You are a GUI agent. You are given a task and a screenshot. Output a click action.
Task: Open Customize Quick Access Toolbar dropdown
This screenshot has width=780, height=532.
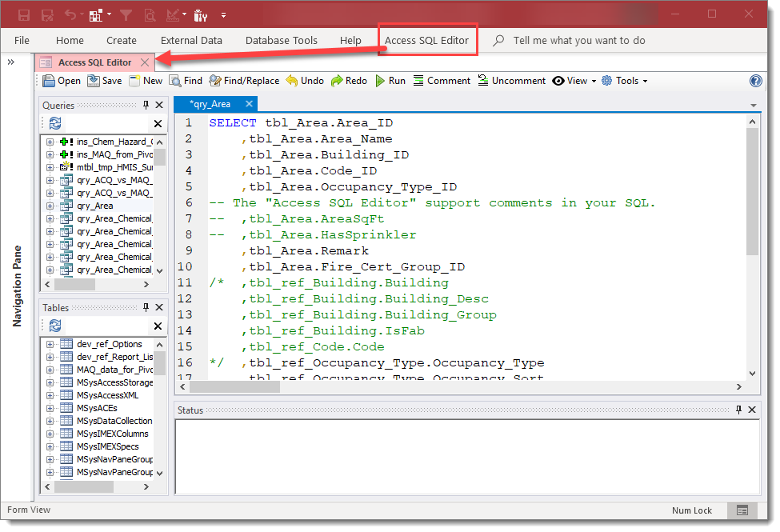tap(223, 15)
